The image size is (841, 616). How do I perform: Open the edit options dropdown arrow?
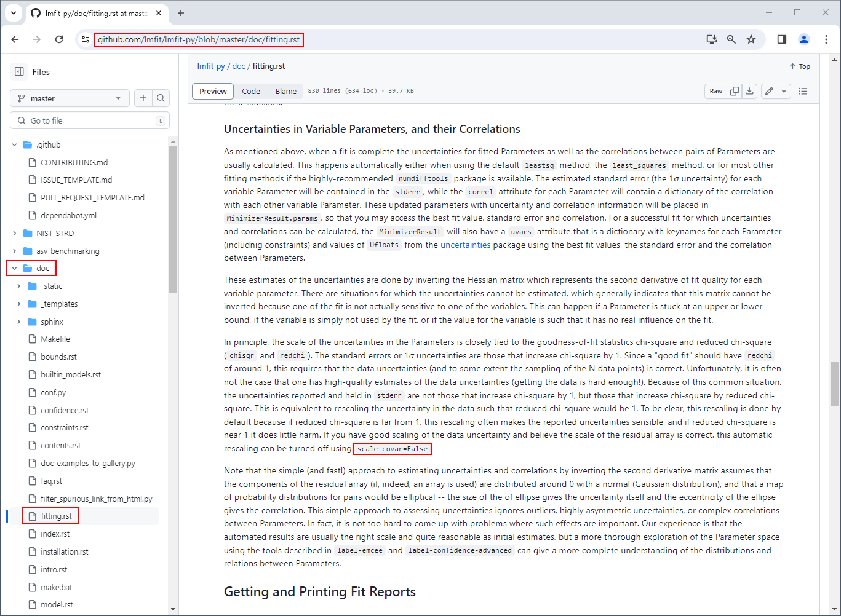(x=784, y=91)
